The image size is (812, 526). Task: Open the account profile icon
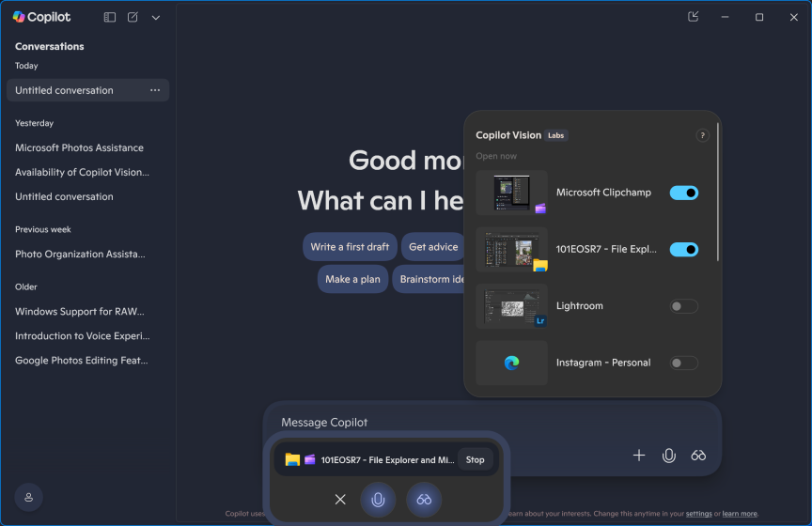(x=28, y=497)
